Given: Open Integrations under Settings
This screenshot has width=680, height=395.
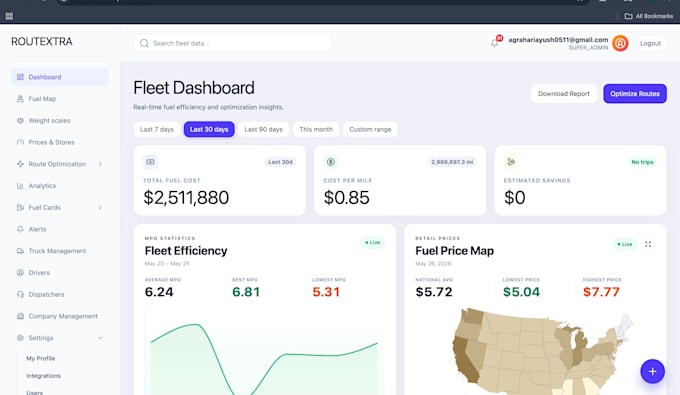Looking at the screenshot, I should pos(43,376).
